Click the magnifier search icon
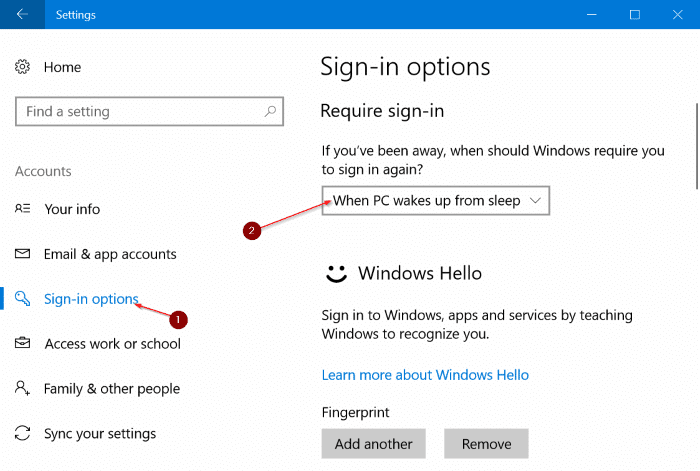Screen dimensions: 700x471 (x=270, y=111)
